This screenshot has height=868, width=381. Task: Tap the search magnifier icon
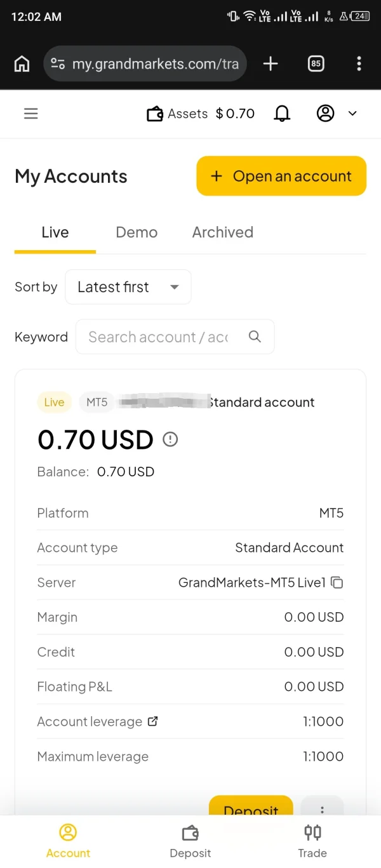click(x=255, y=337)
